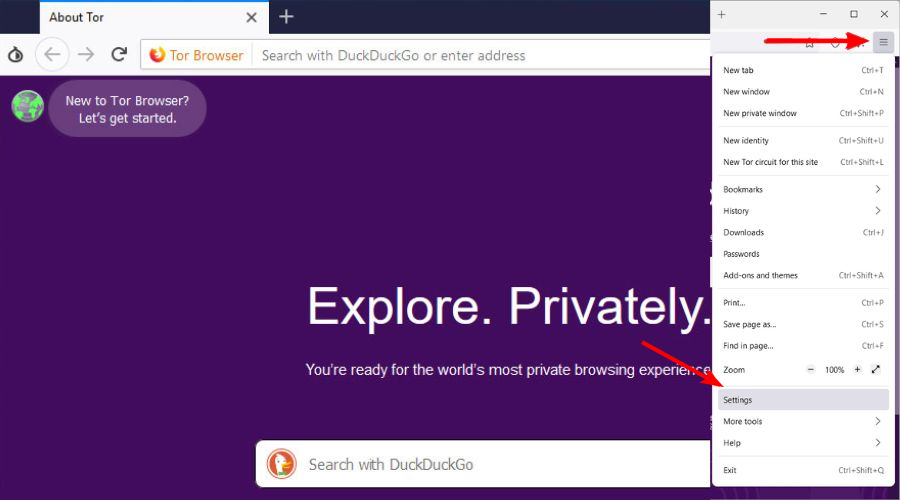This screenshot has height=500, width=900.
Task: Go back with the Back arrow
Action: pyautogui.click(x=52, y=55)
